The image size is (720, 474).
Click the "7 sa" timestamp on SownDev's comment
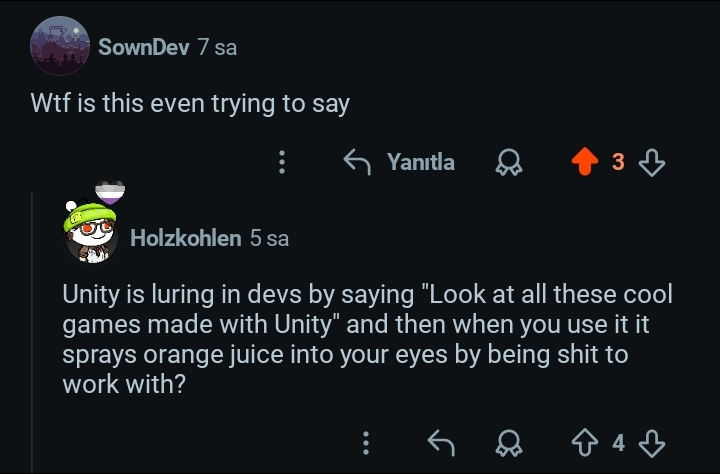tap(217, 47)
